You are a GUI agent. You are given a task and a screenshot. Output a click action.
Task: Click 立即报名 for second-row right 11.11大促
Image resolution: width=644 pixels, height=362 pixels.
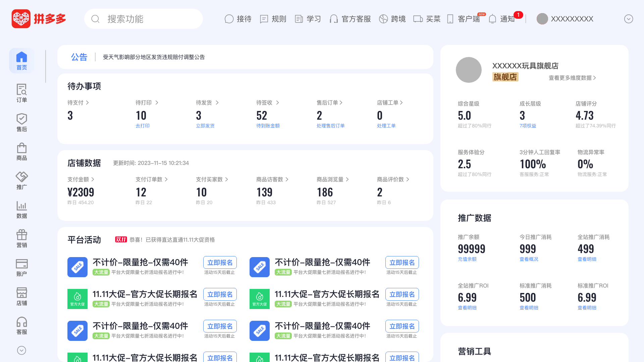pyautogui.click(x=402, y=294)
